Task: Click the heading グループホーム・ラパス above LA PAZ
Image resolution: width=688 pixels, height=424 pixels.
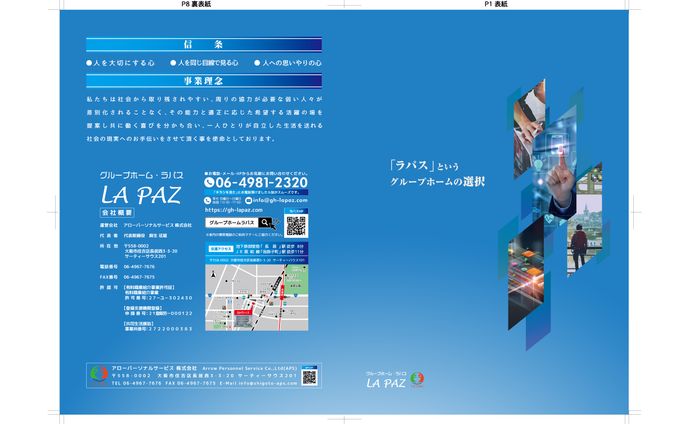Action: point(141,175)
